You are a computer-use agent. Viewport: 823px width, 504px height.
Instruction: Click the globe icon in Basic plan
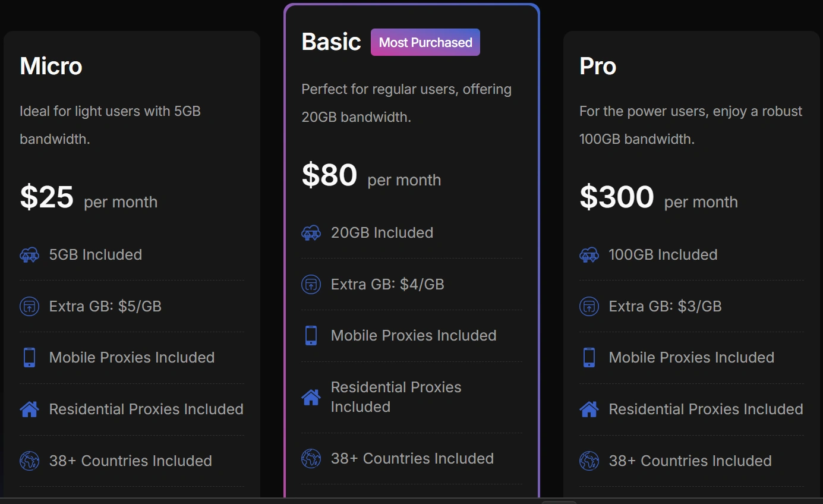tap(311, 459)
